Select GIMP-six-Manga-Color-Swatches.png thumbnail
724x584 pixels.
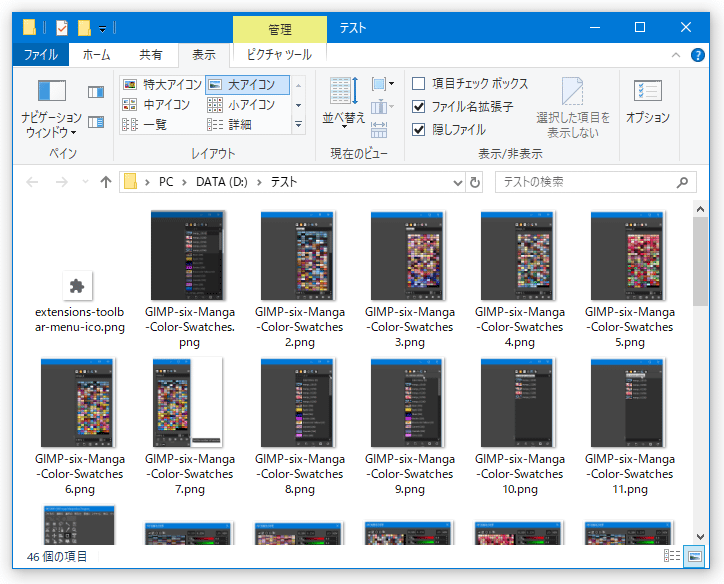pos(188,255)
